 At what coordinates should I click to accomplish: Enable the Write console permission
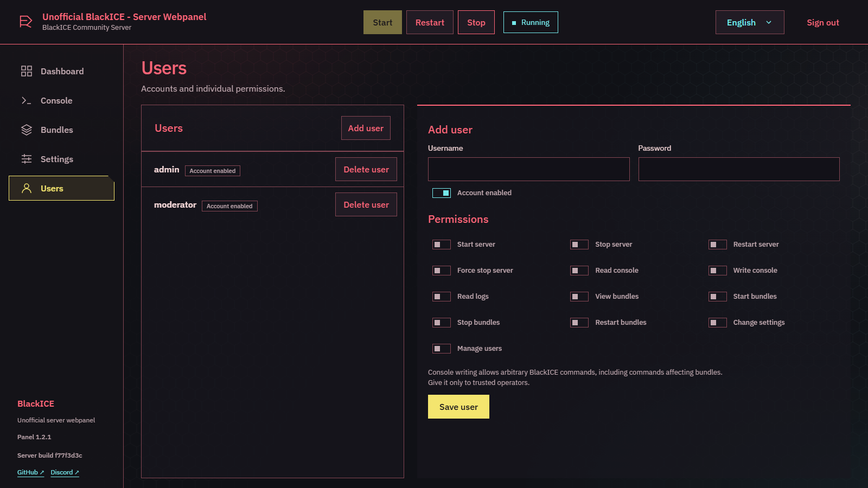tap(718, 271)
